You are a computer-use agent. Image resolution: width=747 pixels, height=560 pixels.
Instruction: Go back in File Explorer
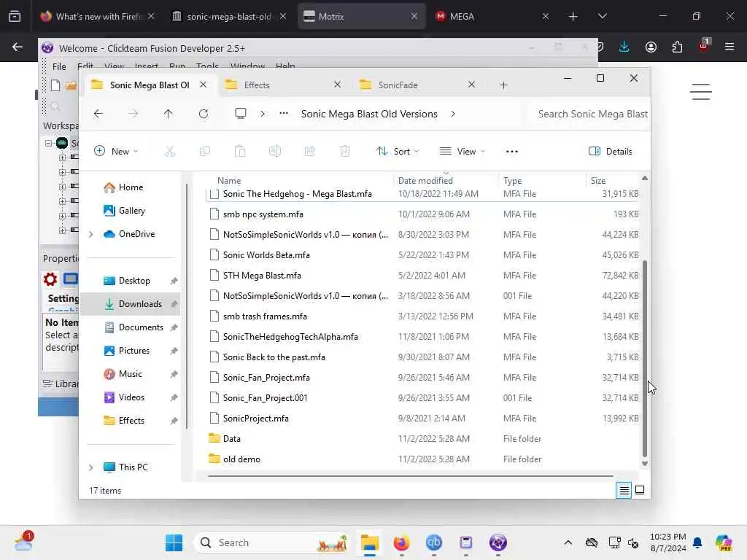[98, 114]
